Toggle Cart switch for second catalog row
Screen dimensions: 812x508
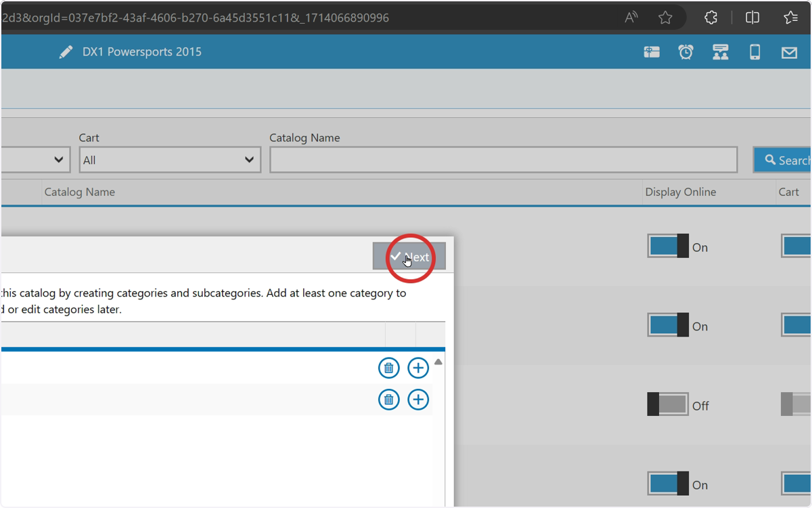[796, 325]
